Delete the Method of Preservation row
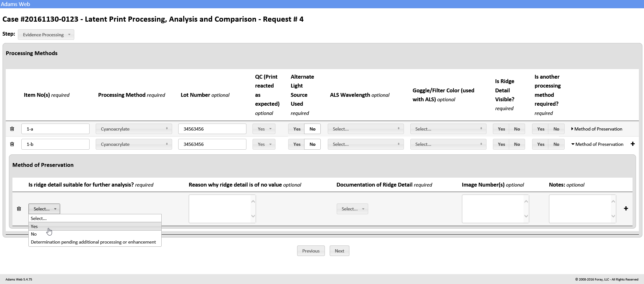Viewport: 644px width, 284px height. [19, 209]
